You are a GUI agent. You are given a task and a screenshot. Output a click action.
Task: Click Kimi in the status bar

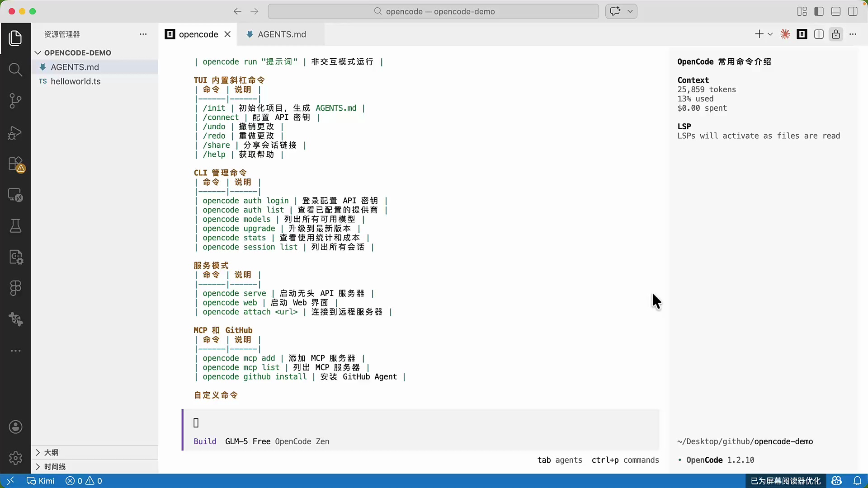pyautogui.click(x=40, y=481)
